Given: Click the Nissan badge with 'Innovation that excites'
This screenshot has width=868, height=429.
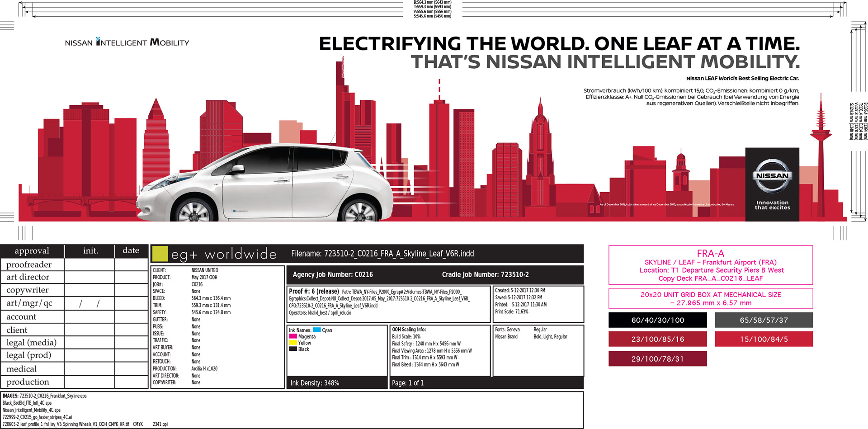Looking at the screenshot, I should [x=772, y=184].
